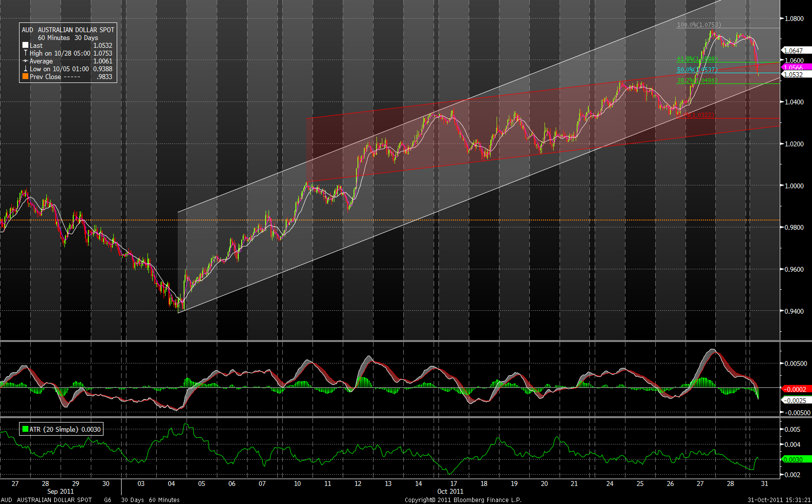812x504 pixels.
Task: Click the '60 Minutes 30 Days' legend line
Action: point(68,38)
